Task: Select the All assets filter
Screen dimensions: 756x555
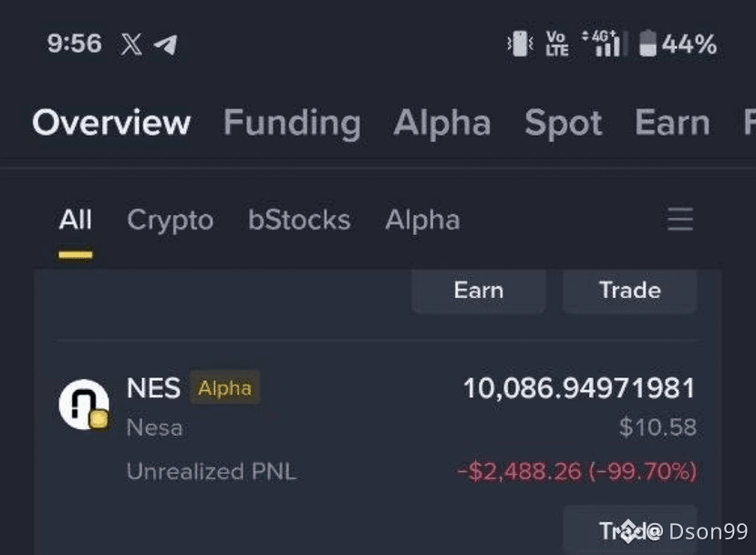Action: point(75,220)
